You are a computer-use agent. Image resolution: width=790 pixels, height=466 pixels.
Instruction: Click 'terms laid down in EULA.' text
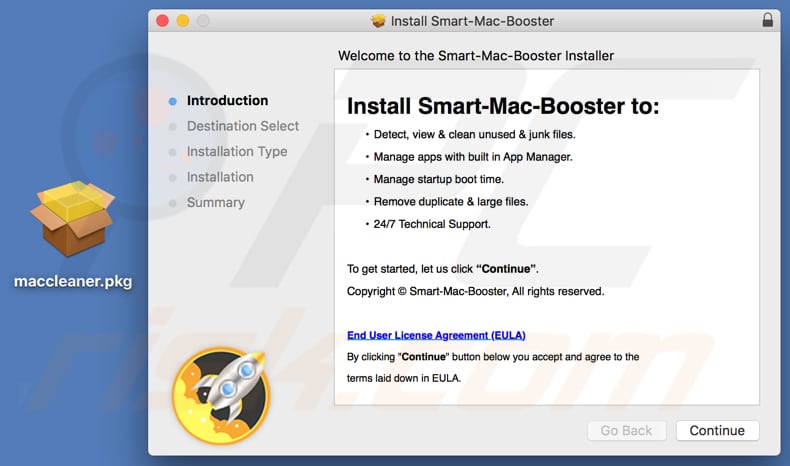pyautogui.click(x=404, y=378)
